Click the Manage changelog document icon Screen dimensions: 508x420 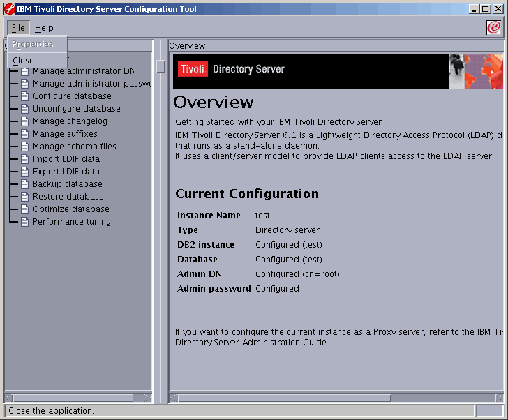coord(25,121)
